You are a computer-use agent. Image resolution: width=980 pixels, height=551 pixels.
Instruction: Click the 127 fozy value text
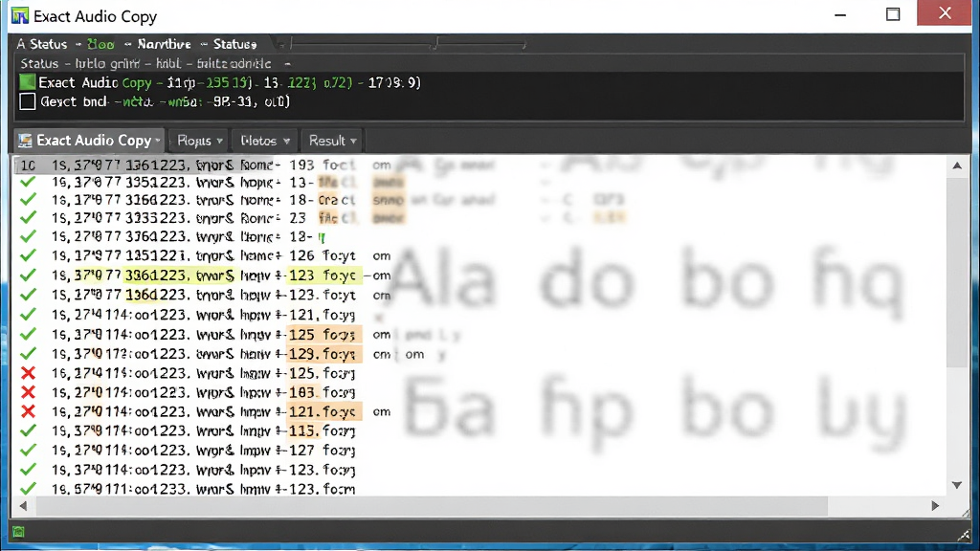tap(323, 450)
